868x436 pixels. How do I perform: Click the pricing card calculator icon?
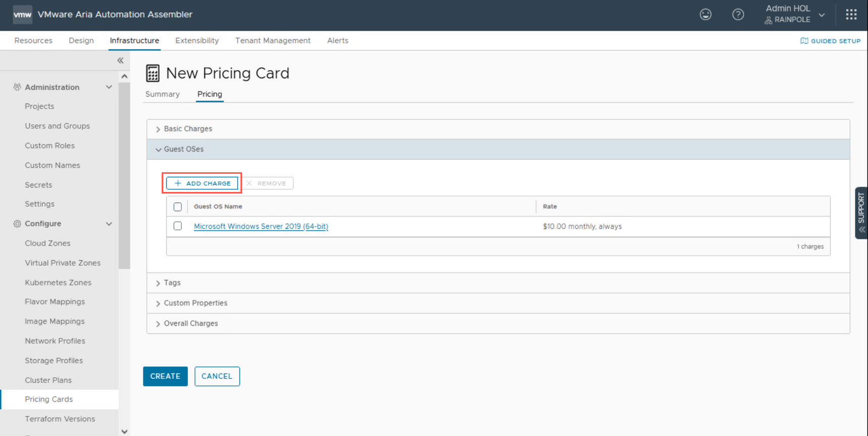click(153, 73)
